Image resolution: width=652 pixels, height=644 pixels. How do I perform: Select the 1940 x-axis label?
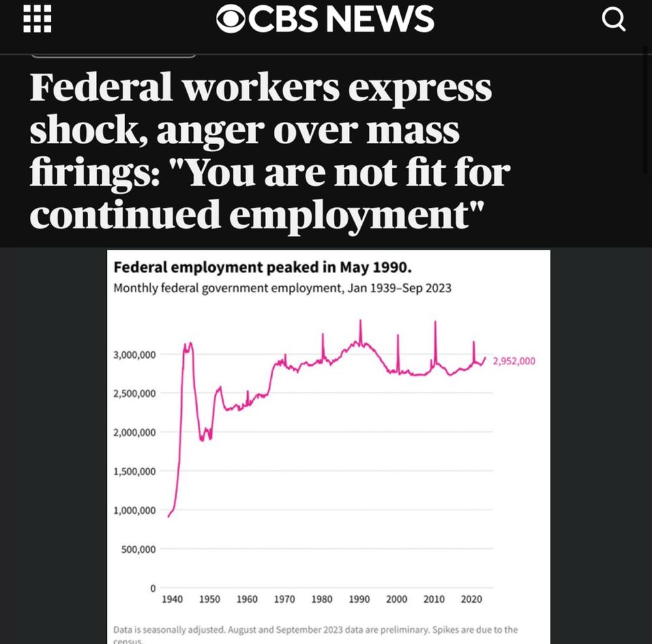point(172,599)
